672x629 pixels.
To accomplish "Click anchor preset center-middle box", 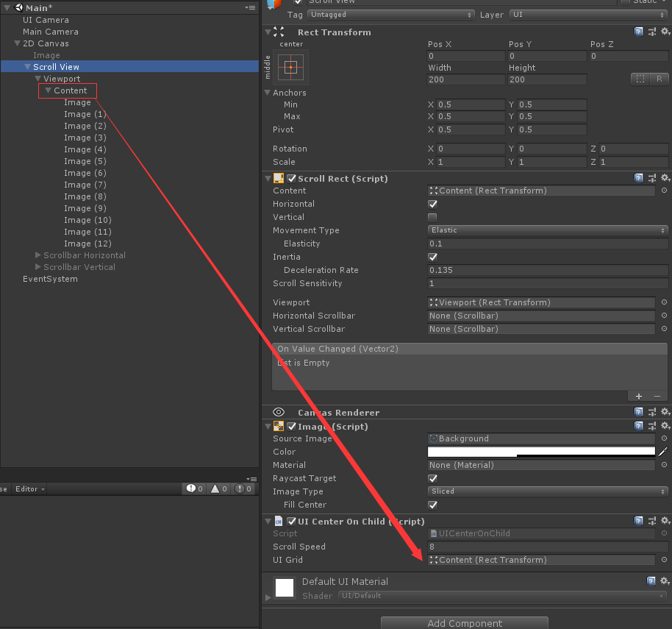I will 291,68.
